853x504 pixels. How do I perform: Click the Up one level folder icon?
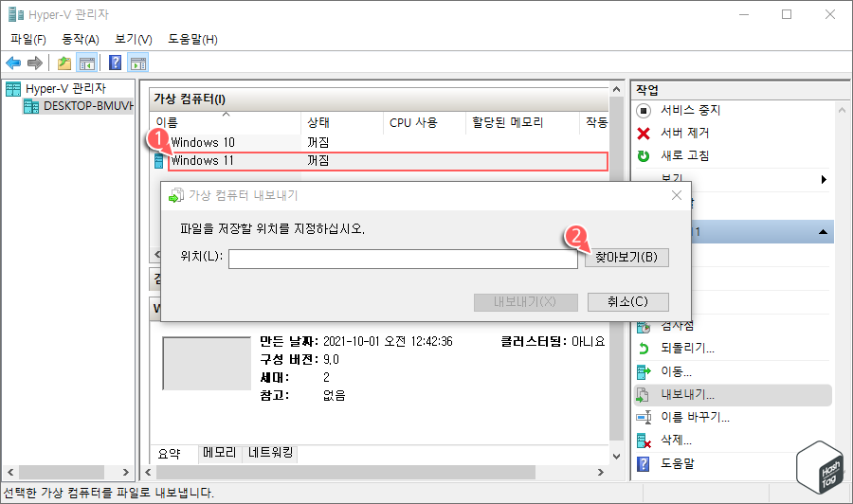64,63
